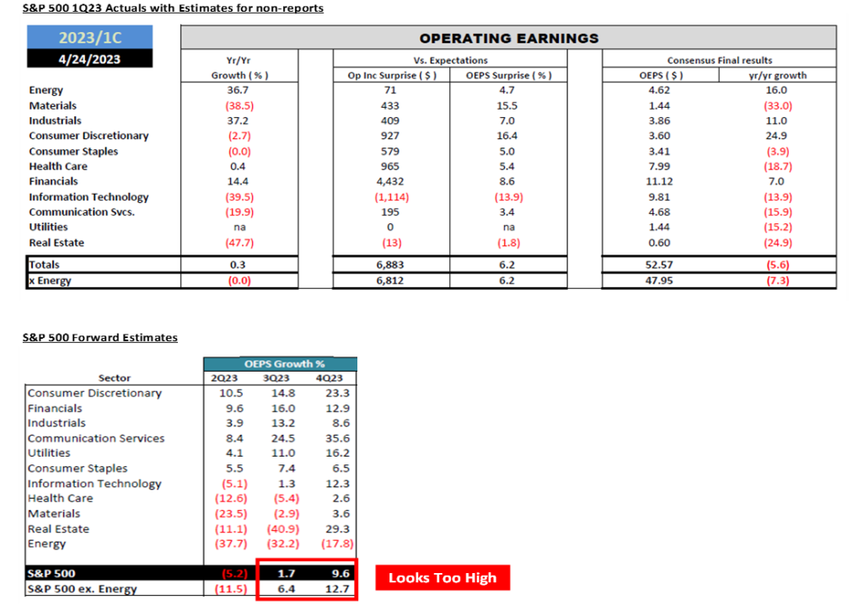Image resolution: width=863 pixels, height=616 pixels.
Task: Select Financials Op Inc Surprise value 4,432
Action: [x=389, y=182]
